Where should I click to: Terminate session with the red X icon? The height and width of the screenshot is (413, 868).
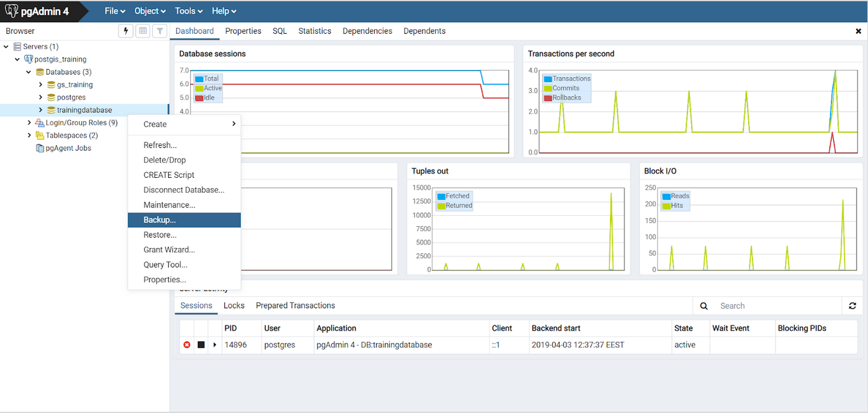(x=187, y=345)
